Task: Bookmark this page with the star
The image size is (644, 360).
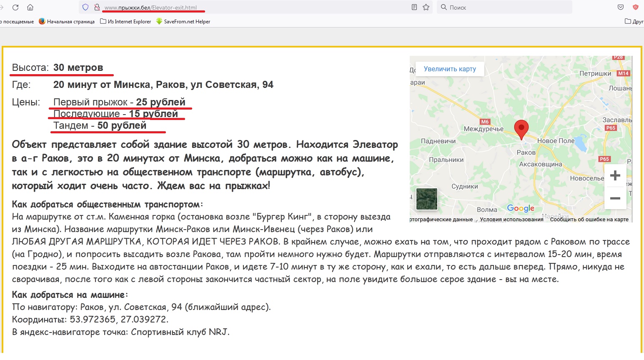Action: click(x=426, y=7)
